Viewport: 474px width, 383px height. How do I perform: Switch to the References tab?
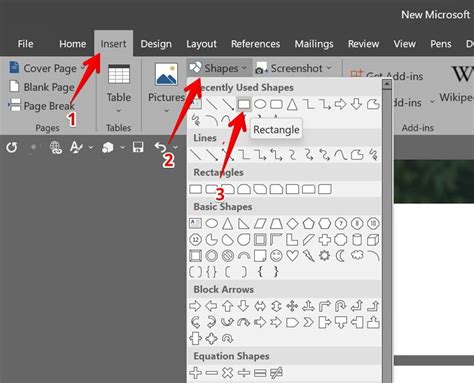point(256,44)
